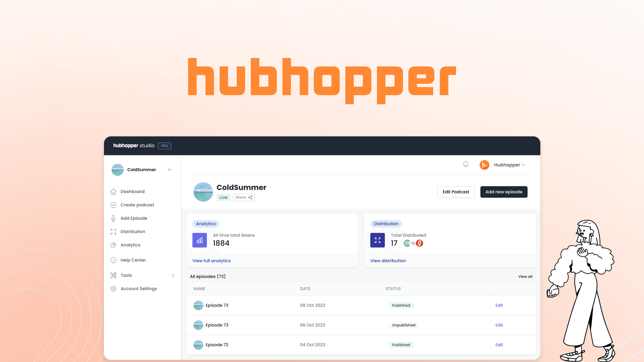
Task: Open View full analytics link
Action: (211, 261)
